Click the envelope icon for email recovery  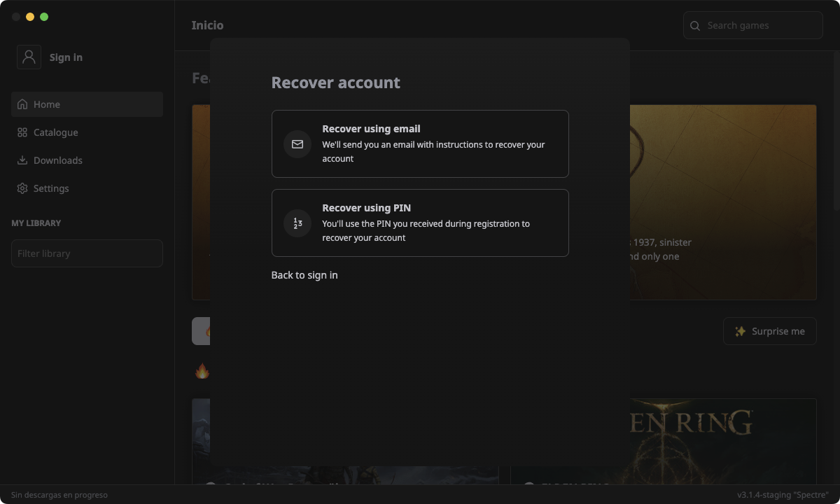[x=297, y=144]
